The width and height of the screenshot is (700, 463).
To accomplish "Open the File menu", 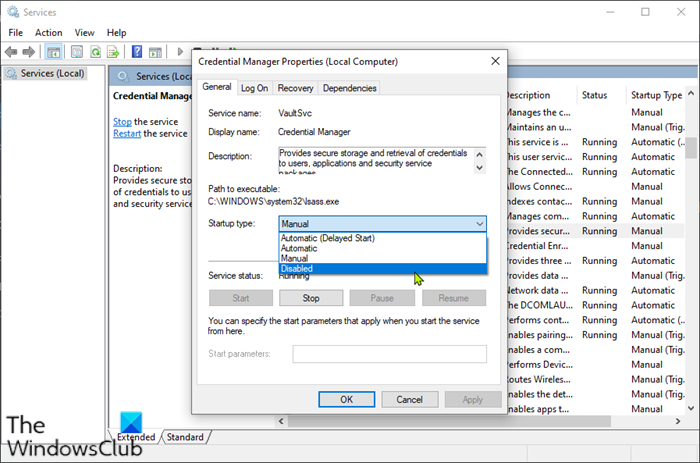I will point(16,33).
